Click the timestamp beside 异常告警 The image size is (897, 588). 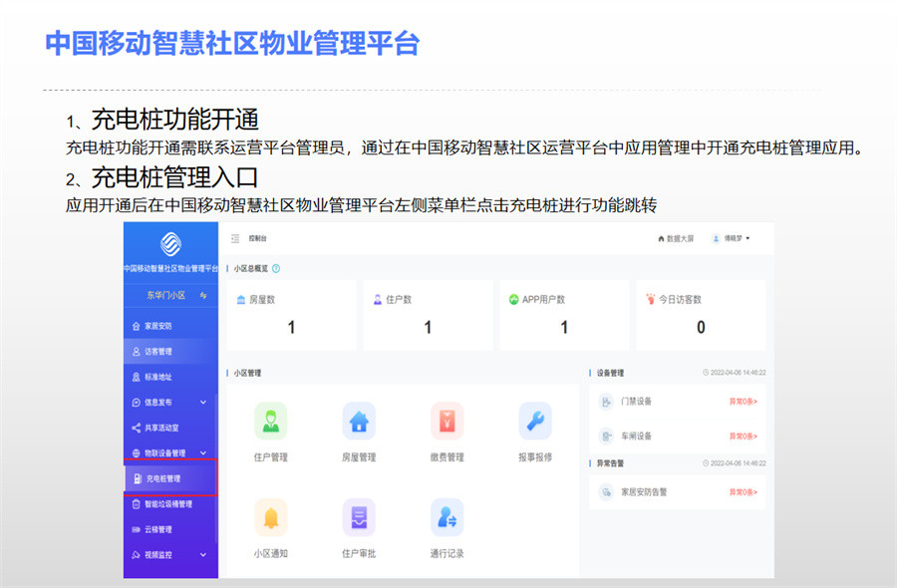(735, 463)
